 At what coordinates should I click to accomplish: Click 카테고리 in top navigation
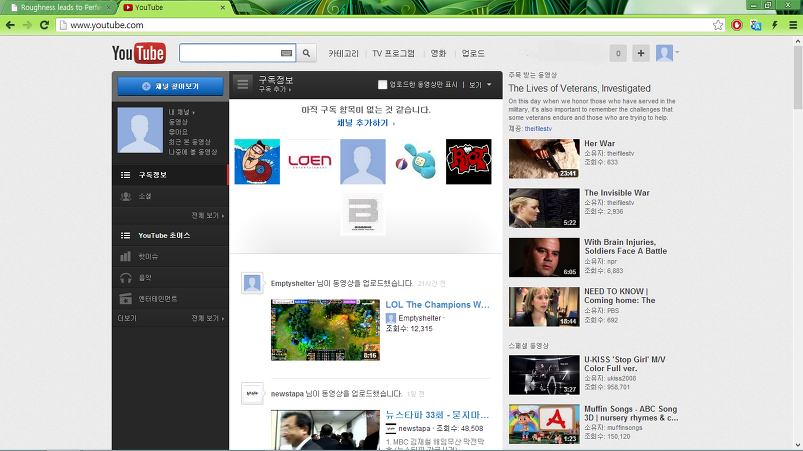pos(344,53)
